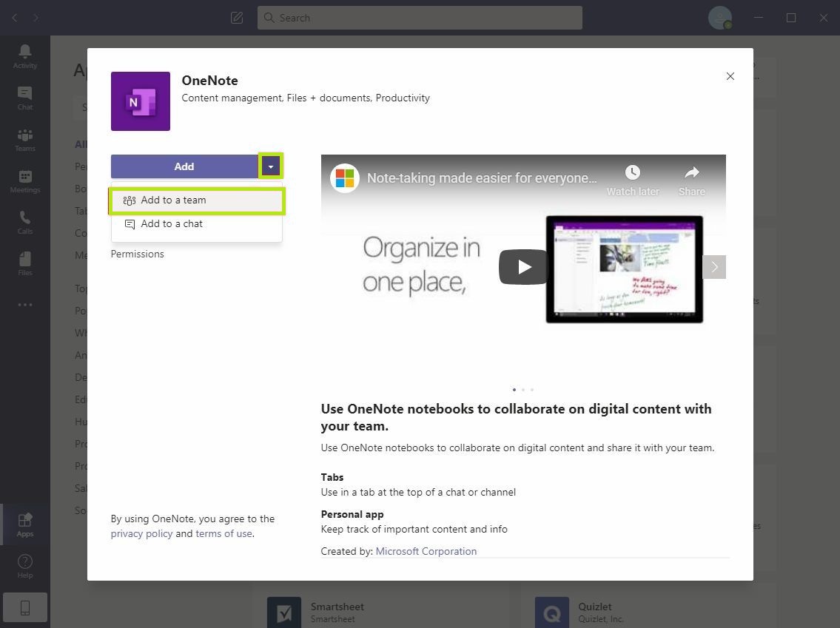Screen dimensions: 840x628
Task: Click the Microsoft logo in video
Action: 344,178
